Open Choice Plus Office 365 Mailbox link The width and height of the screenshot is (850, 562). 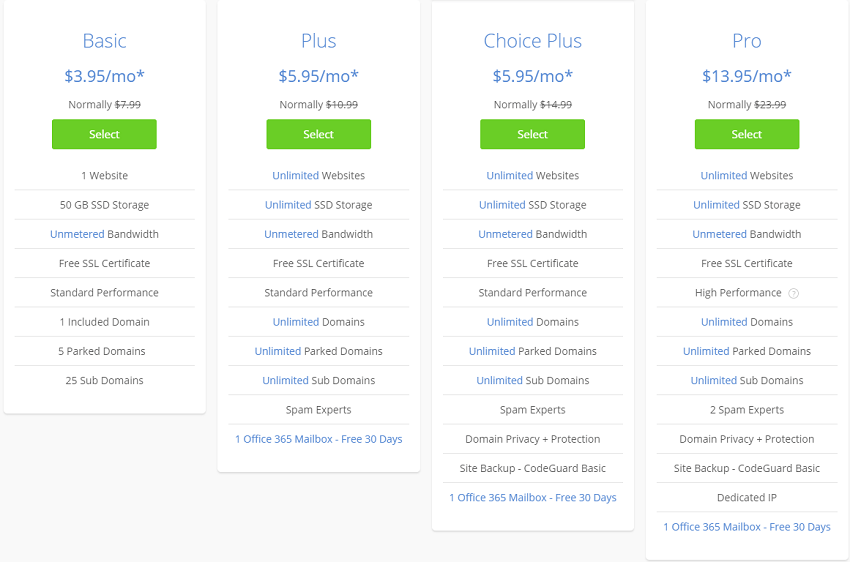(x=533, y=498)
